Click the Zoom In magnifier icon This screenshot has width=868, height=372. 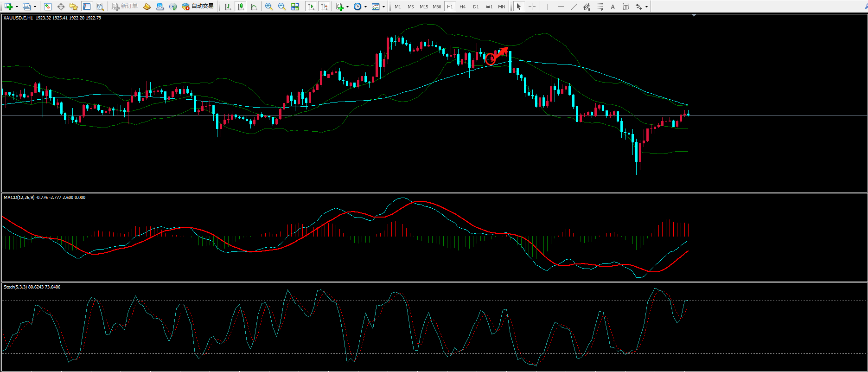[268, 6]
